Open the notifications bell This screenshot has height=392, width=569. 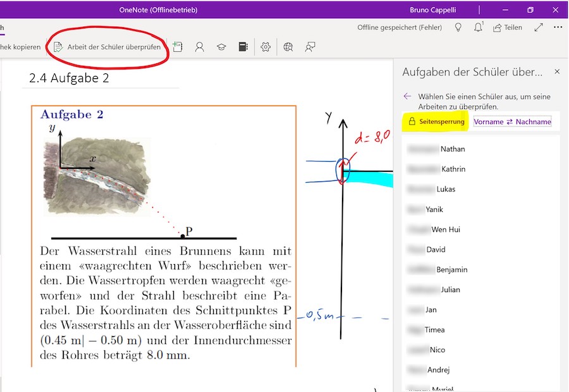pos(479,28)
